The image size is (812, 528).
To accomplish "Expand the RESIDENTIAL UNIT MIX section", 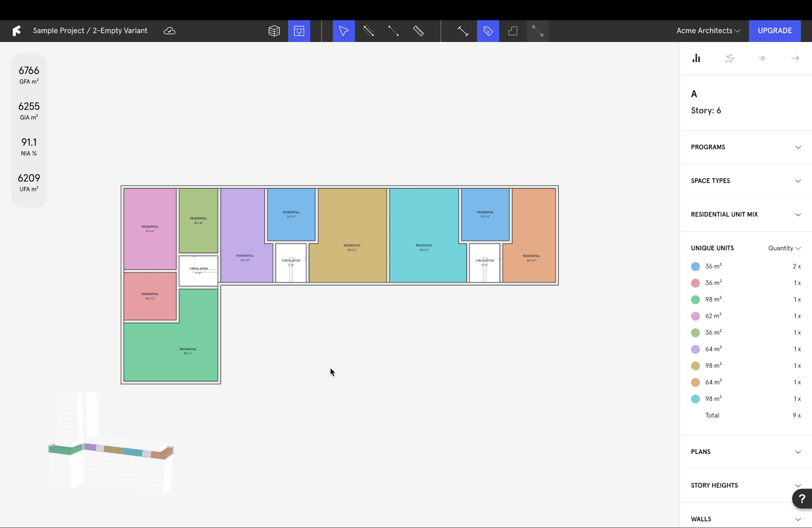I will click(x=746, y=215).
